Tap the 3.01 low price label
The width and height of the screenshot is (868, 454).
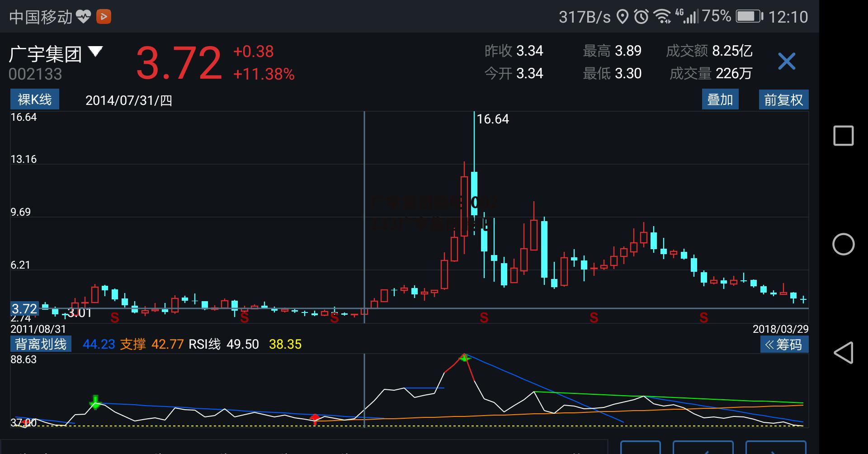point(80,313)
